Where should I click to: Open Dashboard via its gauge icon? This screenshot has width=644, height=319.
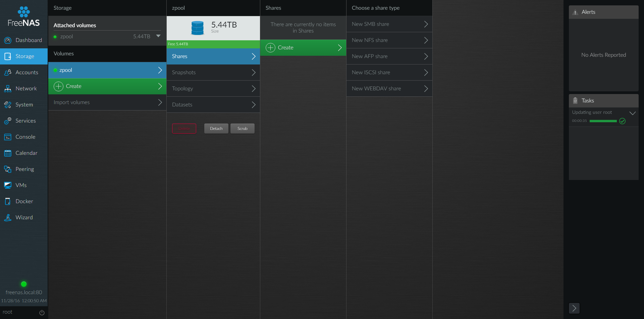pos(8,40)
